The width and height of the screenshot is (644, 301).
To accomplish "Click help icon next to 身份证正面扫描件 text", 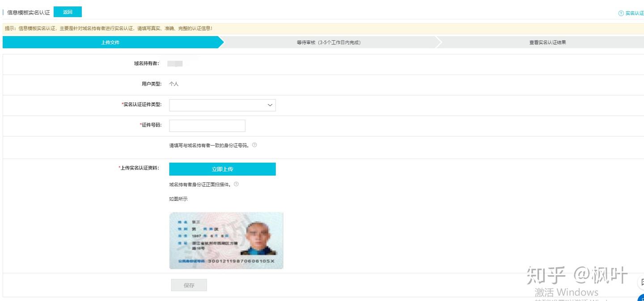I will tap(236, 184).
